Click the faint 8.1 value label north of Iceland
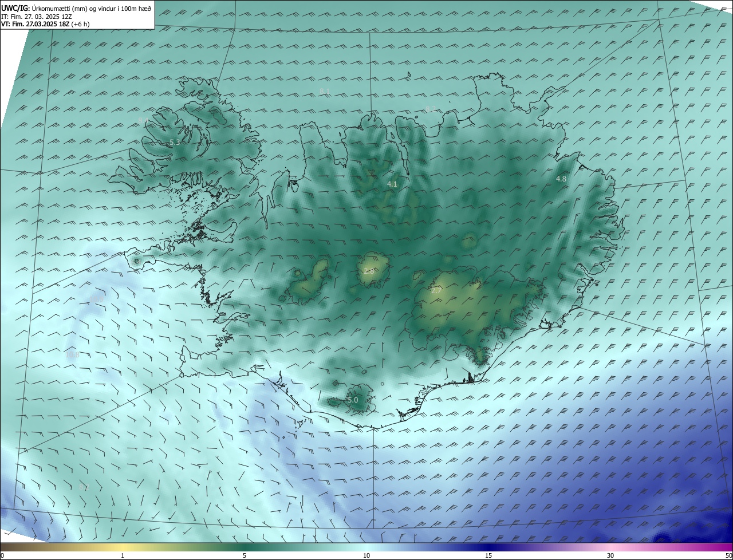This screenshot has width=733, height=560. [x=324, y=92]
